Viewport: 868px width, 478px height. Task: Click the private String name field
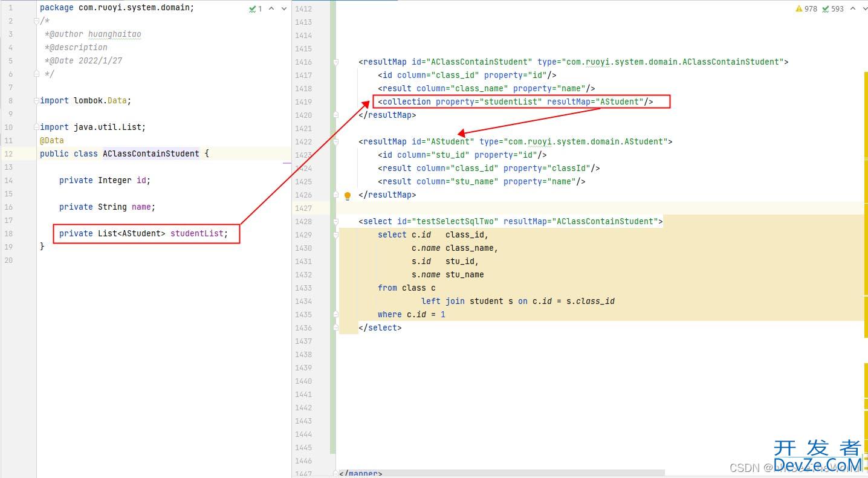(x=107, y=207)
